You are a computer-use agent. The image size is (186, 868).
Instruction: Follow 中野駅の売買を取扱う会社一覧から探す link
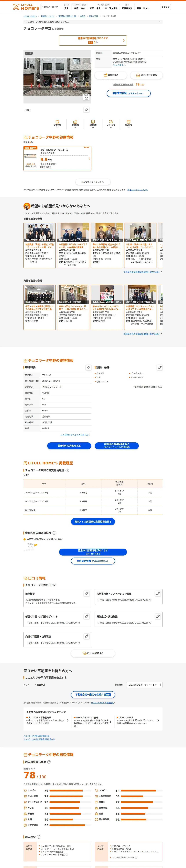pyautogui.click(x=142, y=334)
